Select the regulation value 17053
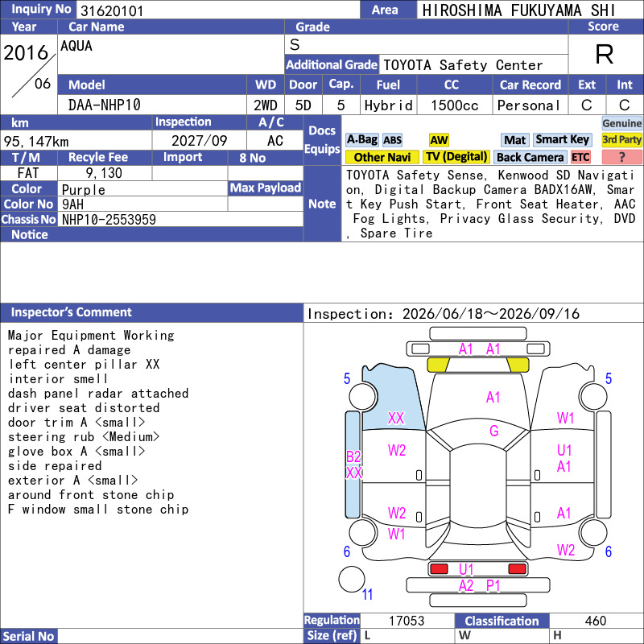 point(407,621)
